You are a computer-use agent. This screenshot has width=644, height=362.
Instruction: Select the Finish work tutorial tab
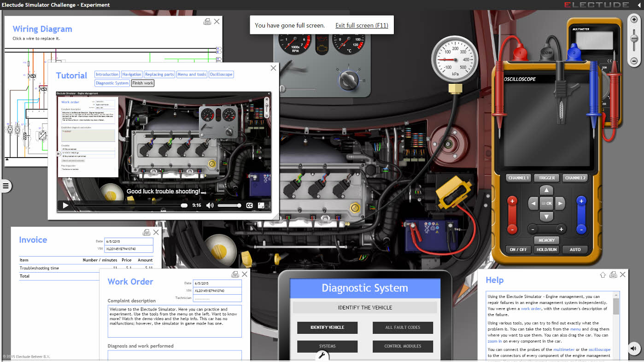click(x=143, y=83)
